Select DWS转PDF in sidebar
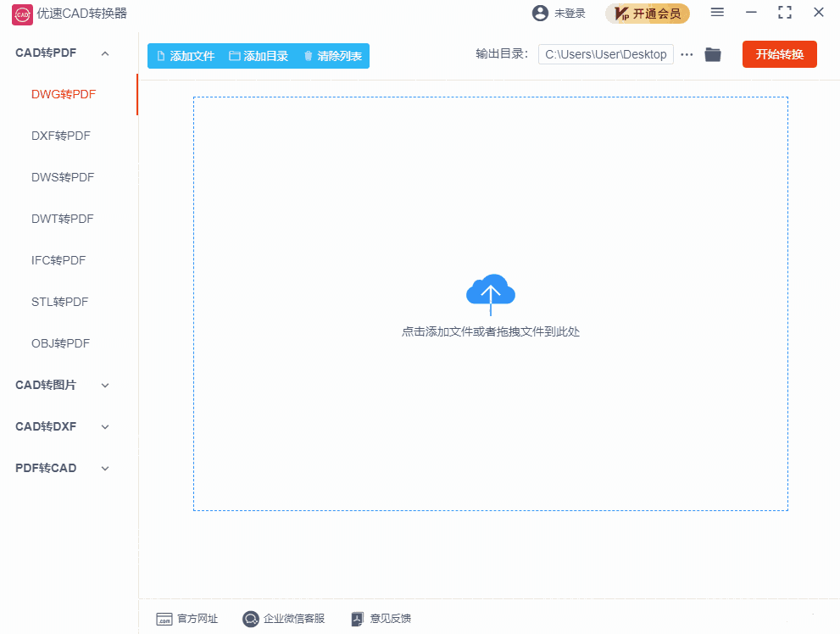Viewport: 840px width, 634px height. point(63,177)
